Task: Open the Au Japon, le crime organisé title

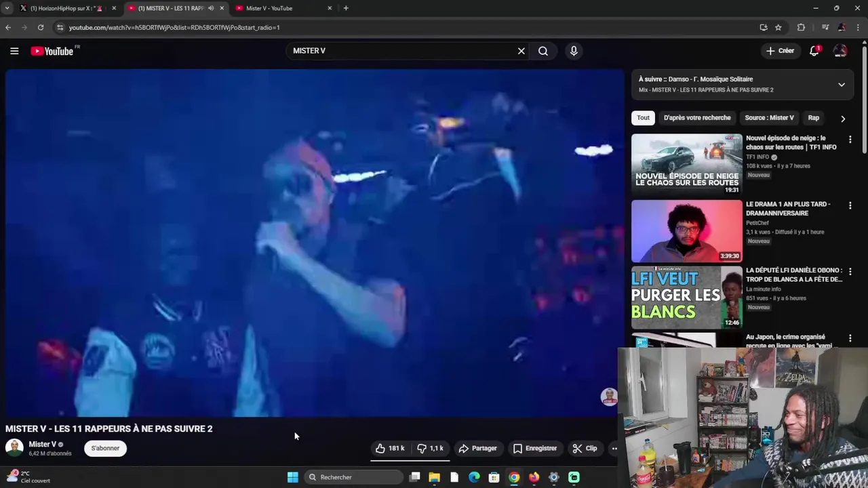Action: tap(789, 341)
